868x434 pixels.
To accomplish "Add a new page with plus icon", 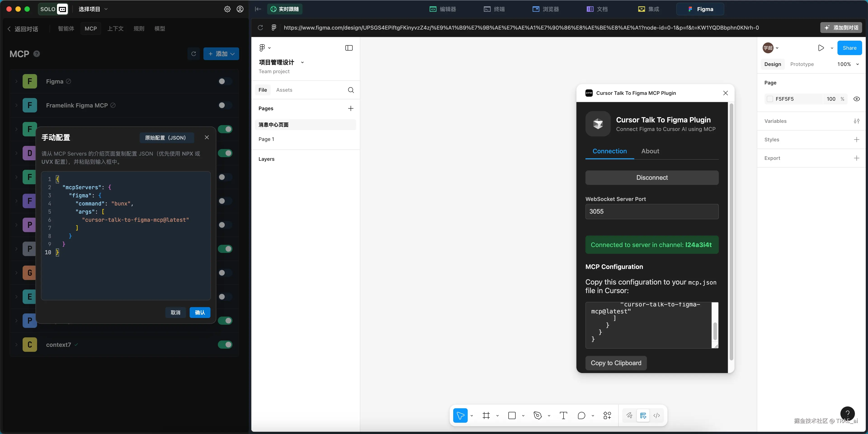I will [351, 108].
